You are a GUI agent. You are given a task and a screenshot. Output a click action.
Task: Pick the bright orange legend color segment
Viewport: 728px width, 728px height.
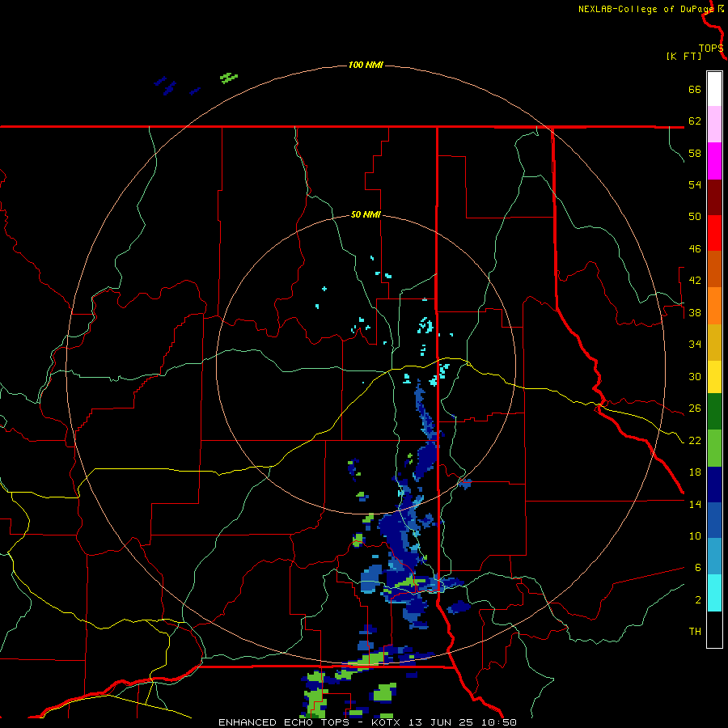(714, 306)
